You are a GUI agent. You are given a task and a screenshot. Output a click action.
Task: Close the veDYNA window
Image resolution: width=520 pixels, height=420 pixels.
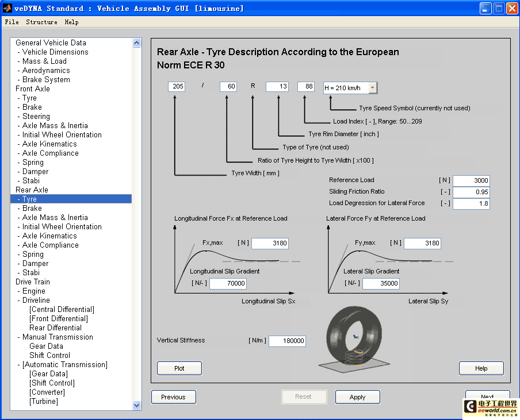512,8
